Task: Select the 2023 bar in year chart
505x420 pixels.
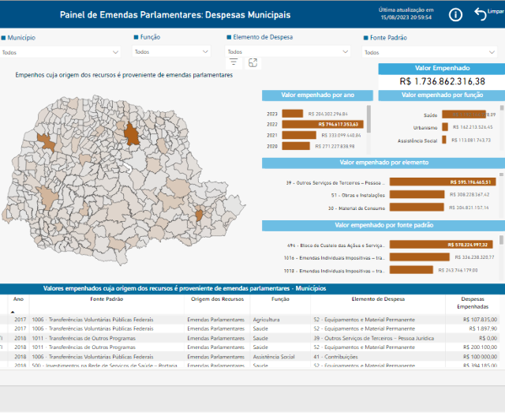Action: (293, 114)
